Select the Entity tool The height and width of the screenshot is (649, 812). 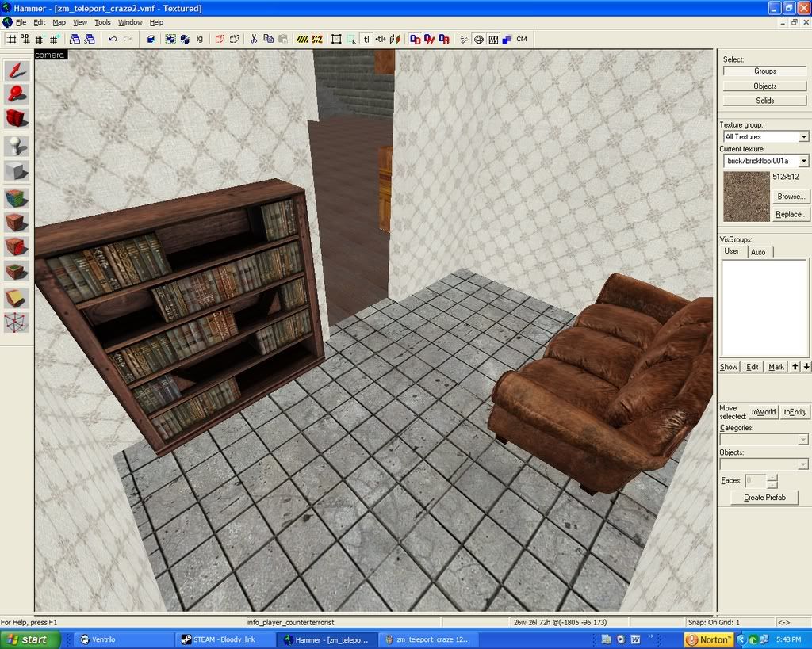pyautogui.click(x=17, y=146)
